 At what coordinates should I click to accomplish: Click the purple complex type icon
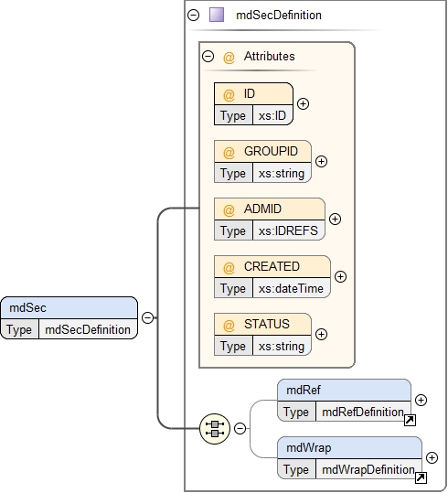point(217,15)
